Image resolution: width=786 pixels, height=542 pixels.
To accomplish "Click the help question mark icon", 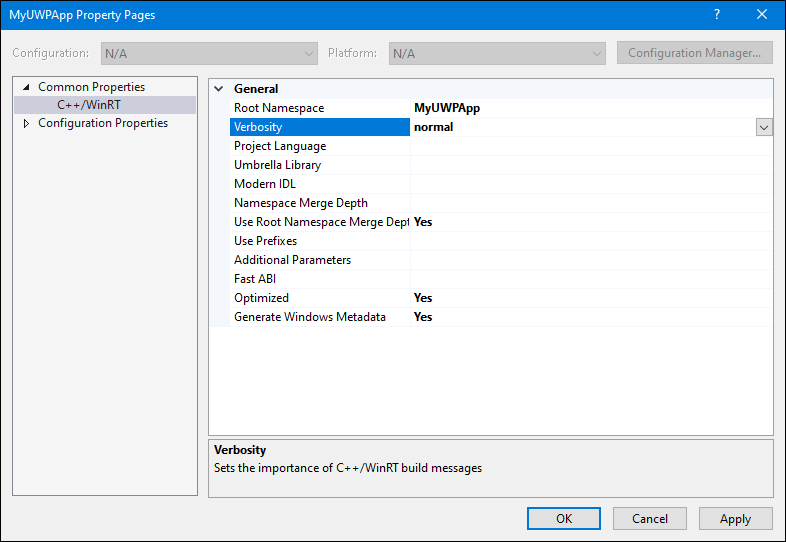I will tap(717, 15).
